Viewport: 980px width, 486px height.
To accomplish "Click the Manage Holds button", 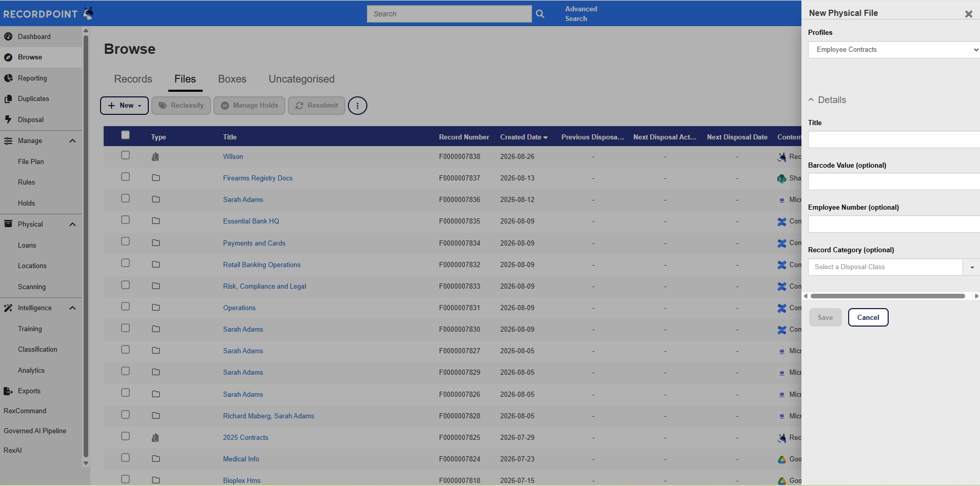I will coord(249,106).
